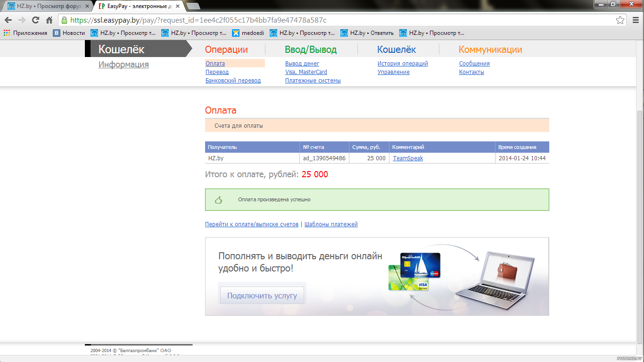Viewport: 644px width, 362px height.
Task: Select the Оплата submenu link
Action: point(215,64)
